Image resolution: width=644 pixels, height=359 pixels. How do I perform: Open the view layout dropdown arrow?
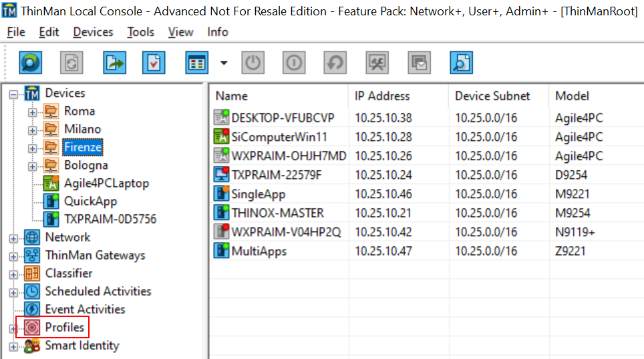click(224, 63)
